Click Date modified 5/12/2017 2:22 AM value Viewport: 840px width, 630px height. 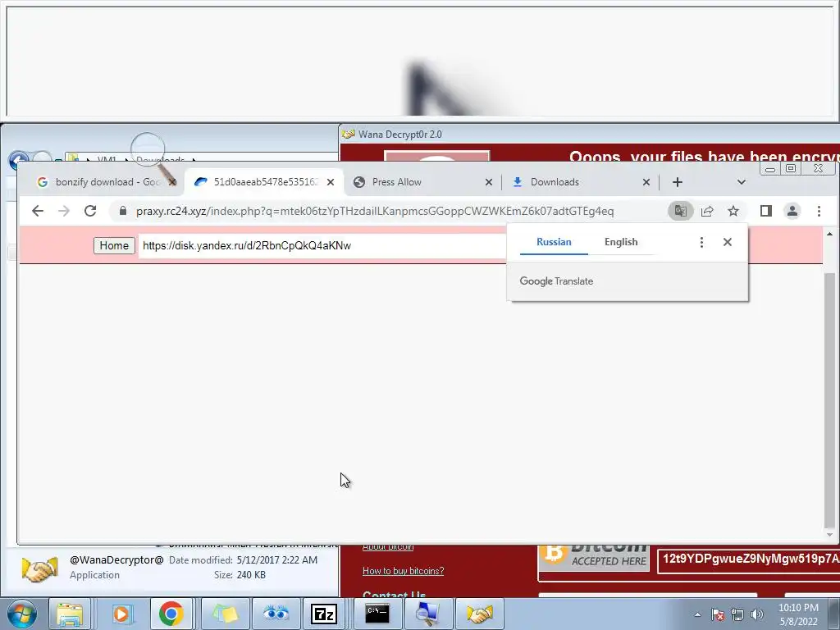(277, 560)
